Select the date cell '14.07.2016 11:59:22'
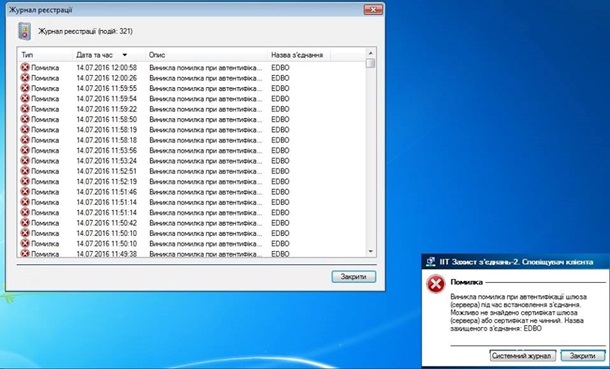This screenshot has width=610, height=369. (x=107, y=109)
